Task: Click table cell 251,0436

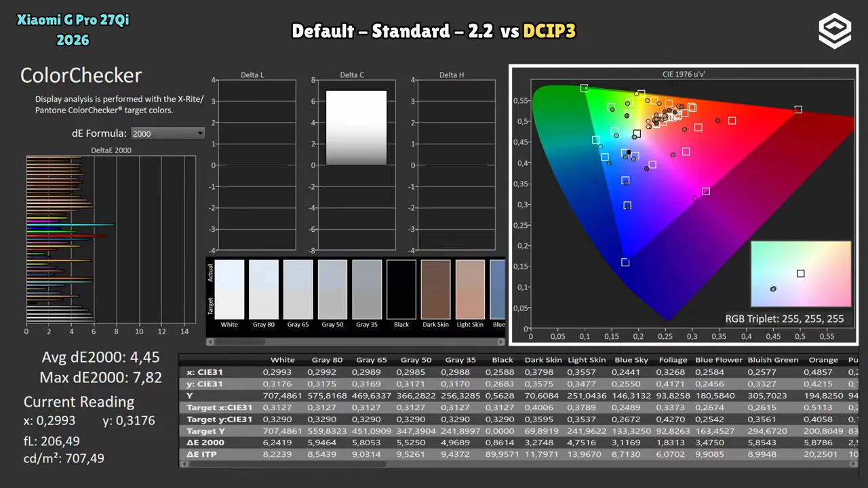Action: click(587, 395)
